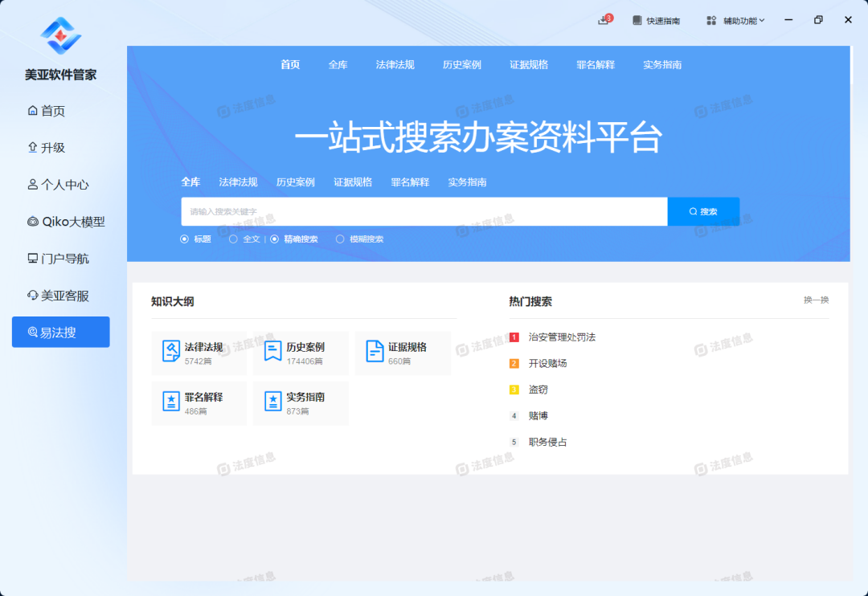
Task: Switch to 证据规格 search tab
Action: click(x=353, y=182)
